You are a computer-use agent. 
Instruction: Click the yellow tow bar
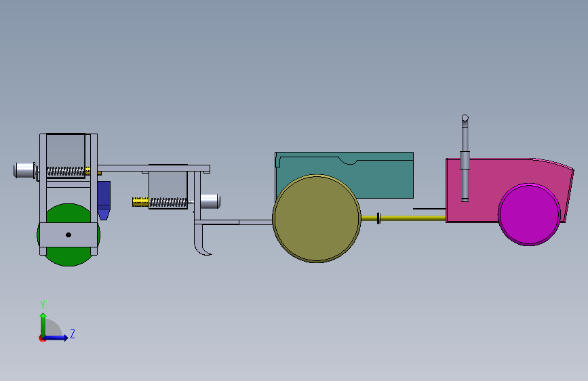point(404,218)
